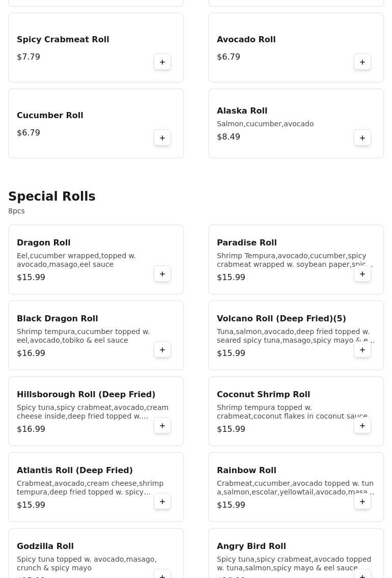View Dragon Roll title details
392x578 pixels.
(x=44, y=243)
